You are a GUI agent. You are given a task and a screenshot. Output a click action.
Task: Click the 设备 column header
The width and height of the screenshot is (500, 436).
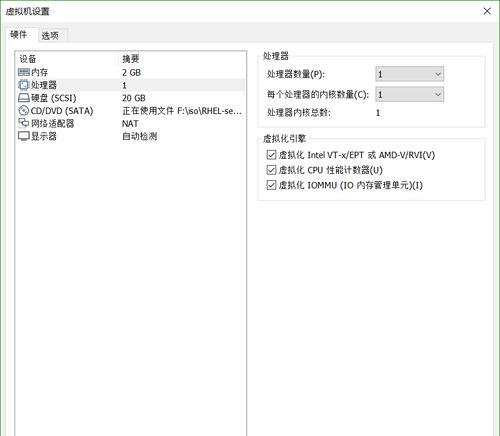28,59
